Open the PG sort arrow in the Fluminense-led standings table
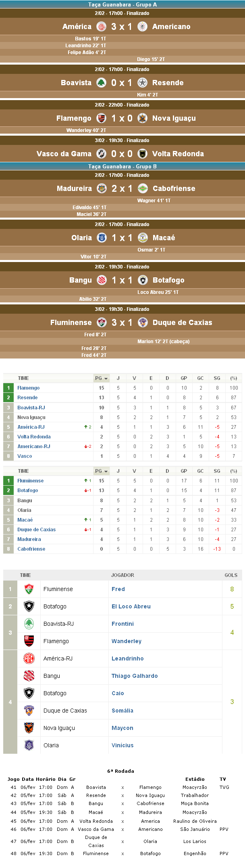The image size is (245, 868). pyautogui.click(x=106, y=472)
